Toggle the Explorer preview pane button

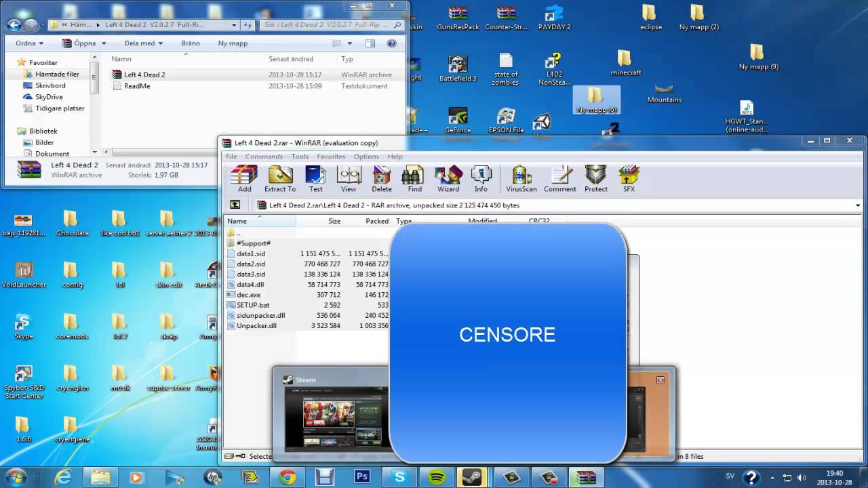coord(370,43)
